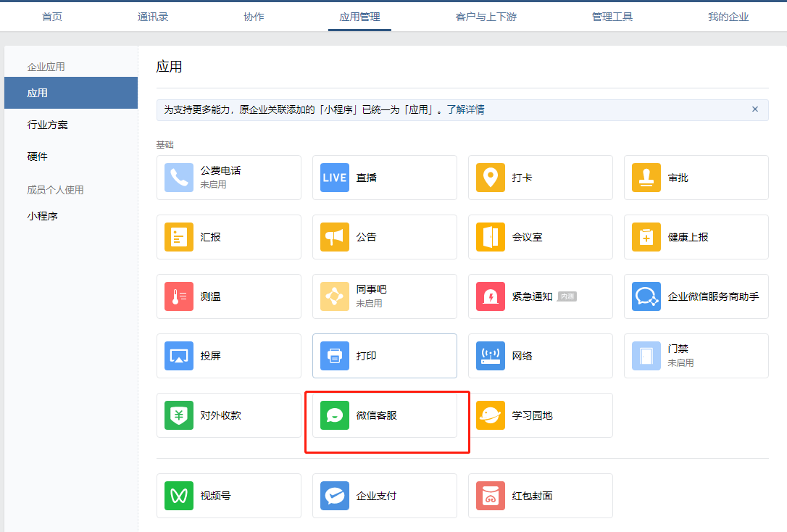The image size is (787, 532).
Task: Open the 企业支付 checkmark icon
Action: click(335, 496)
